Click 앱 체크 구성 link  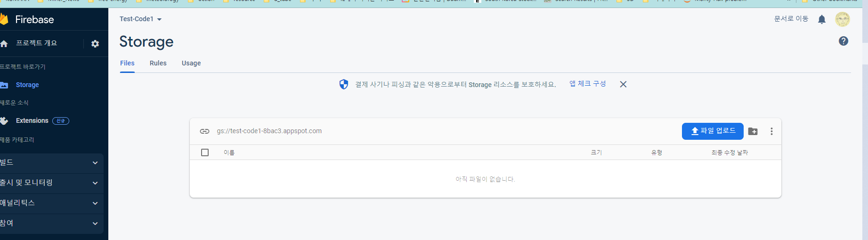coord(588,84)
